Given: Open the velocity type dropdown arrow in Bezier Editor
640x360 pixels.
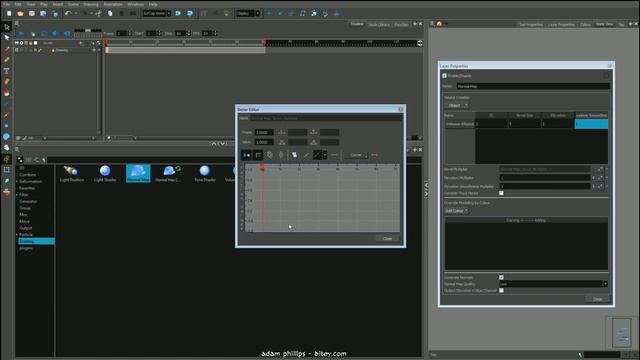Looking at the screenshot, I should point(325,155).
